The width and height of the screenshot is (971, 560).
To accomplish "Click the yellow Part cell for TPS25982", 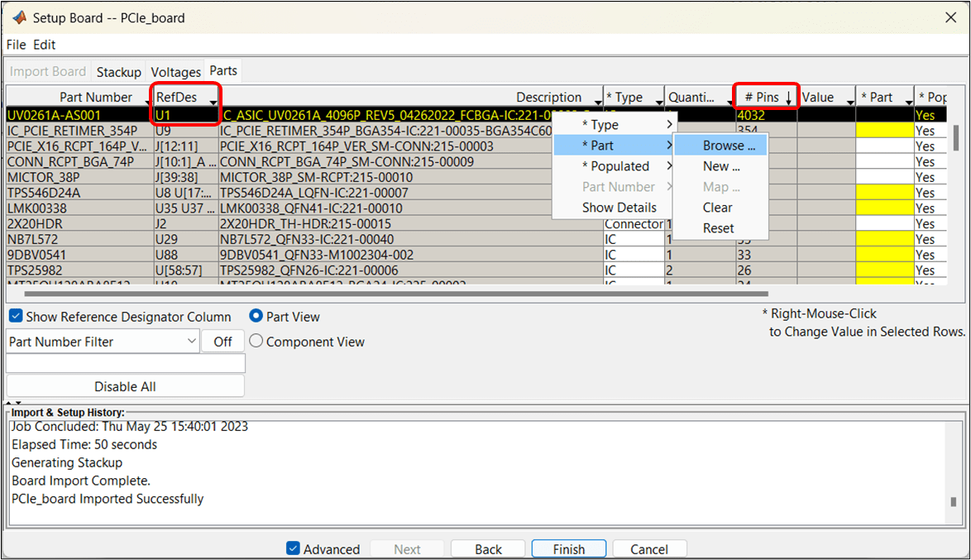I will pos(884,270).
